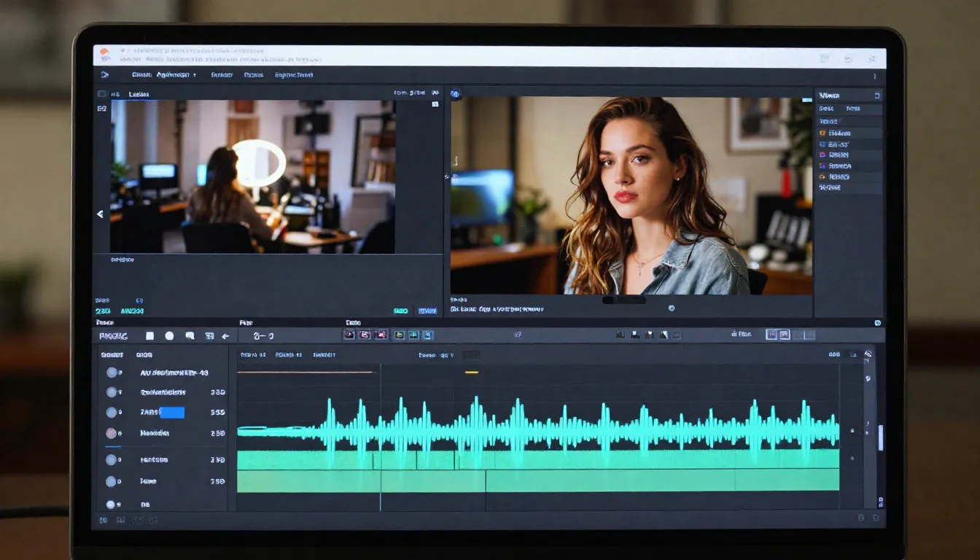The width and height of the screenshot is (980, 560).
Task: Click the blue highlighted field on the third track
Action: 171,413
